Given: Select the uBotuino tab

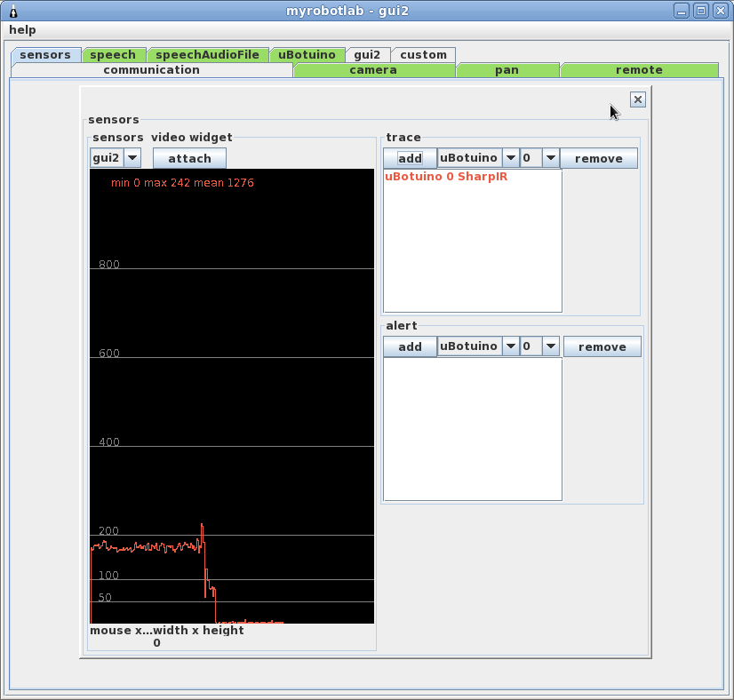Looking at the screenshot, I should (307, 55).
